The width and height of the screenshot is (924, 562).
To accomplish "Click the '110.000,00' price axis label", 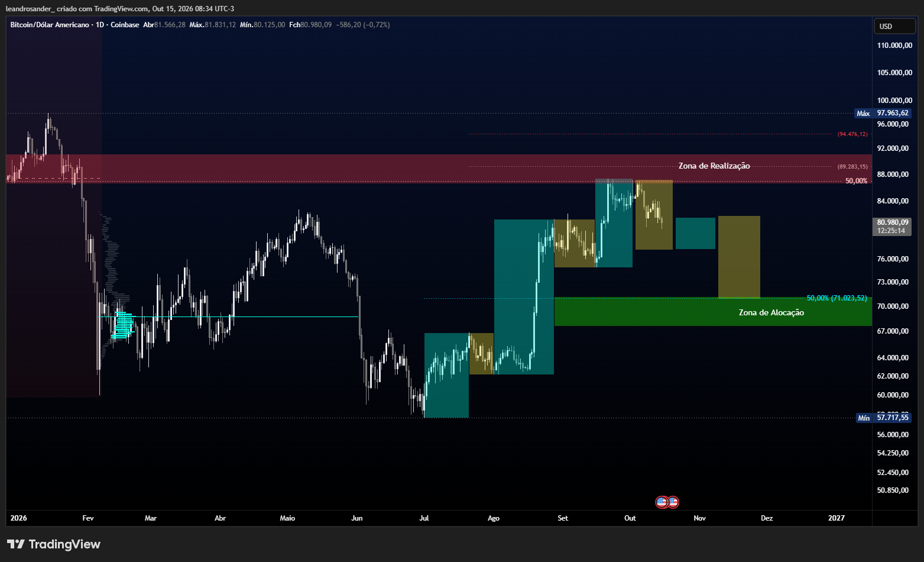I will [894, 46].
